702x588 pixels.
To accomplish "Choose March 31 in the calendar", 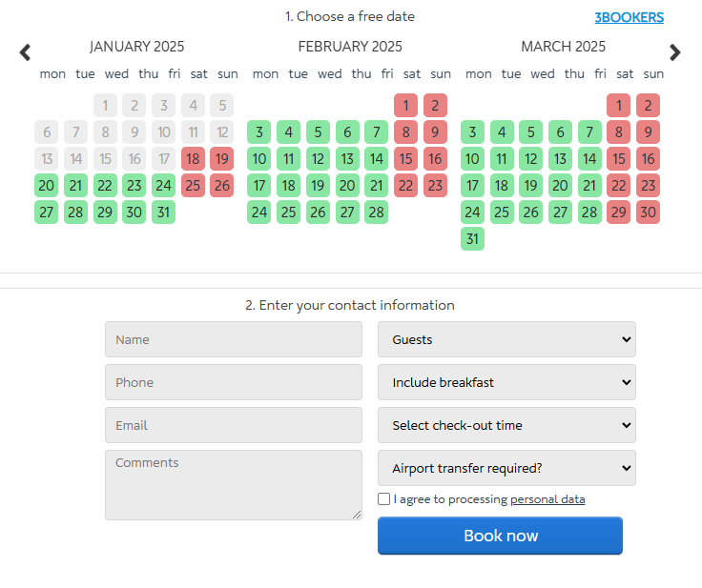I will (x=472, y=238).
